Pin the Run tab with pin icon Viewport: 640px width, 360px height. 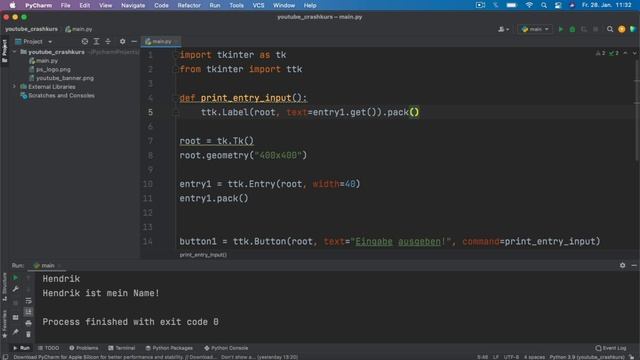point(16,332)
